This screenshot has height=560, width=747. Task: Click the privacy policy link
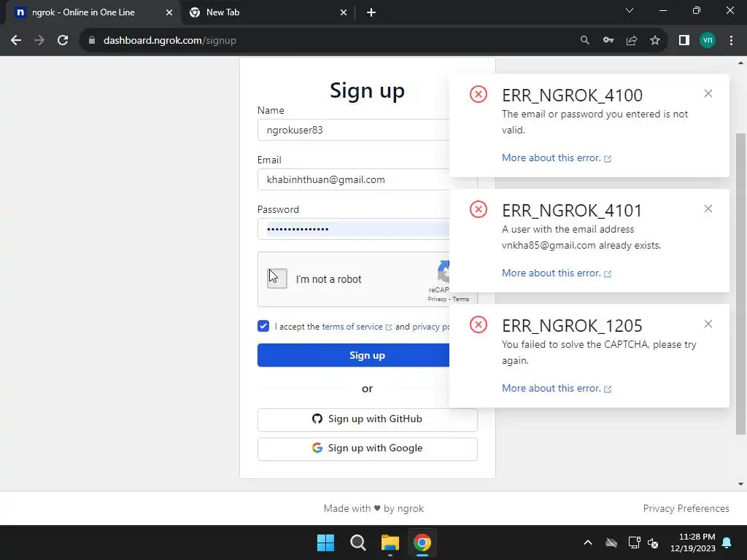430,327
